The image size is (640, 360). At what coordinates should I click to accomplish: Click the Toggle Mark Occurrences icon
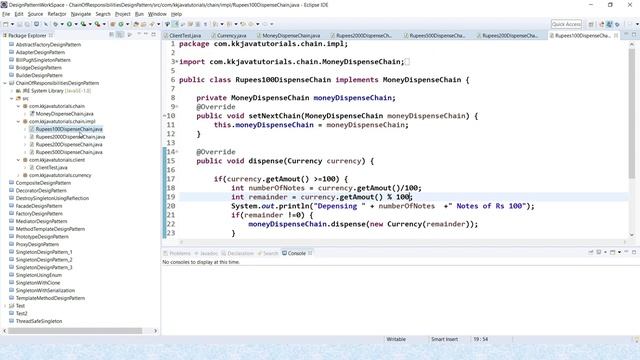click(175, 24)
